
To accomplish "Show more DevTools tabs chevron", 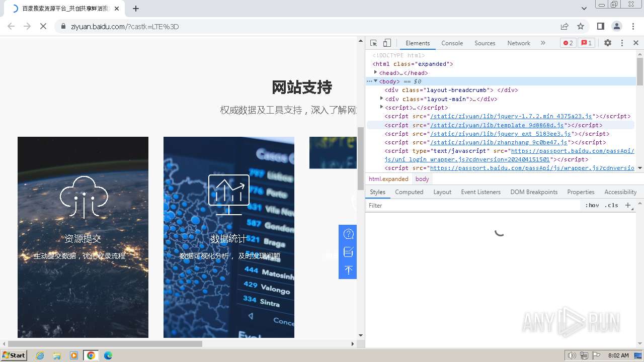I will click(543, 43).
